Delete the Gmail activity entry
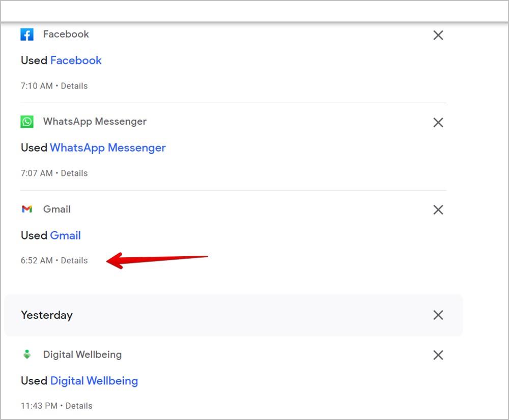 438,209
